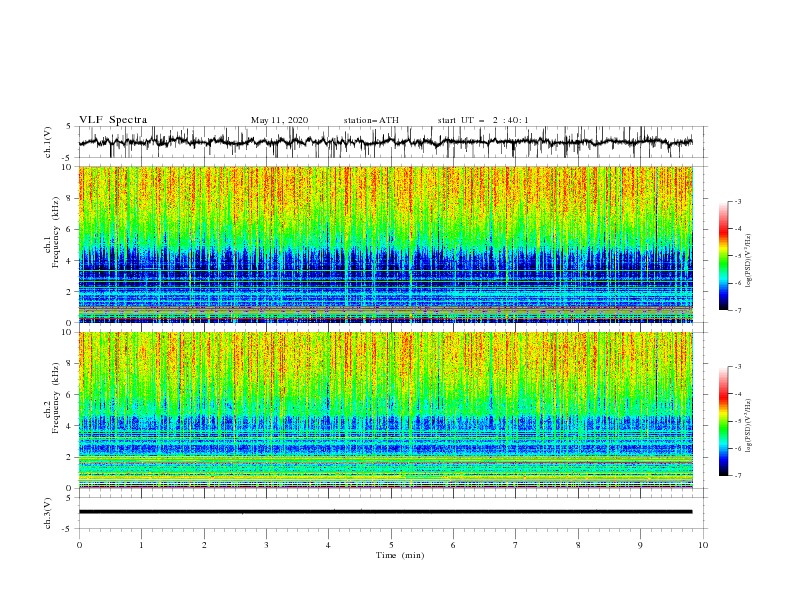The width and height of the screenshot is (792, 612).
Task: Click the ch.1 spectrogram color scale bar
Action: 723,256
